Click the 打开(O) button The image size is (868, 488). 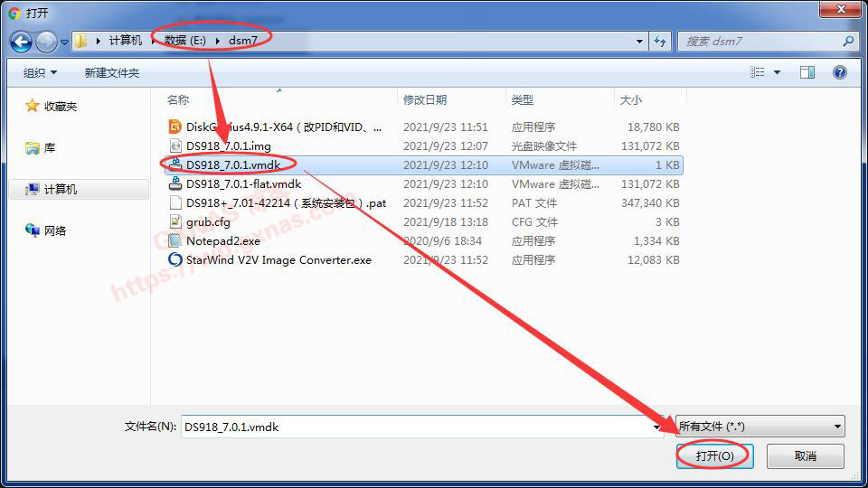[714, 455]
